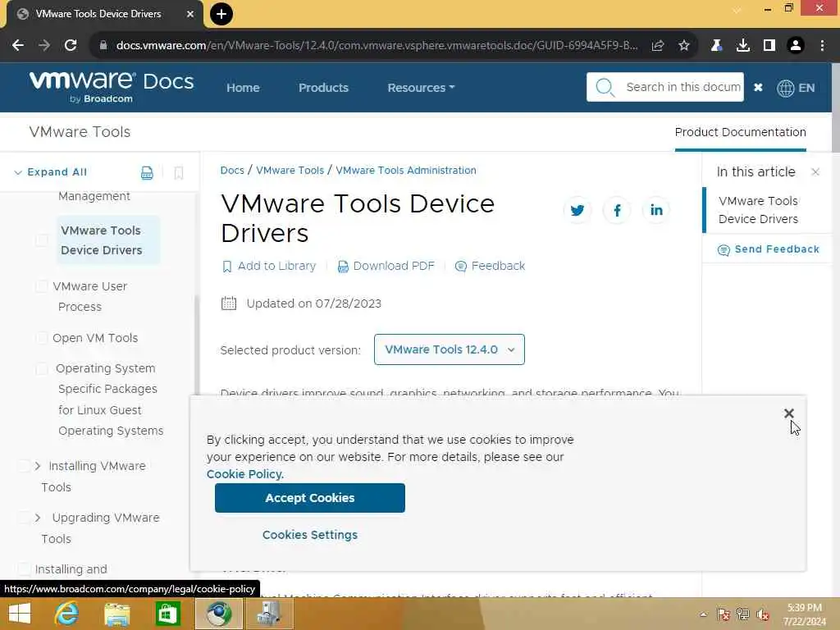The height and width of the screenshot is (630, 840).
Task: Check the Installing VMware Tools checkbox
Action: (24, 466)
